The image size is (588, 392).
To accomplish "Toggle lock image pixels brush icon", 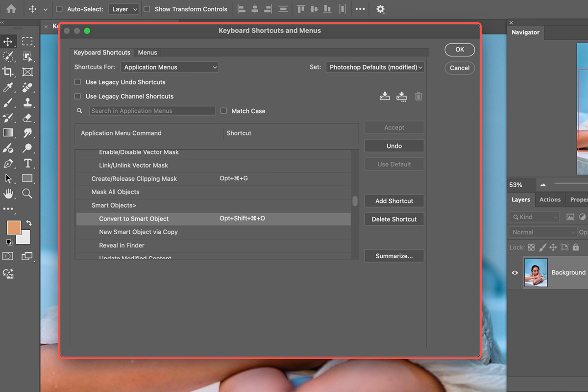I will [x=542, y=247].
